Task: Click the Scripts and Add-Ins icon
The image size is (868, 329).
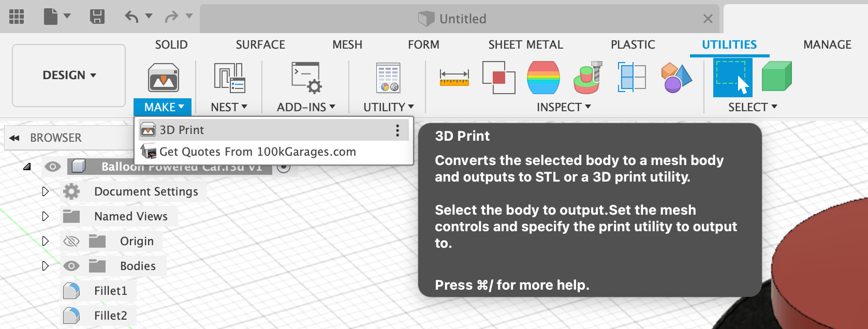Action: (x=306, y=78)
